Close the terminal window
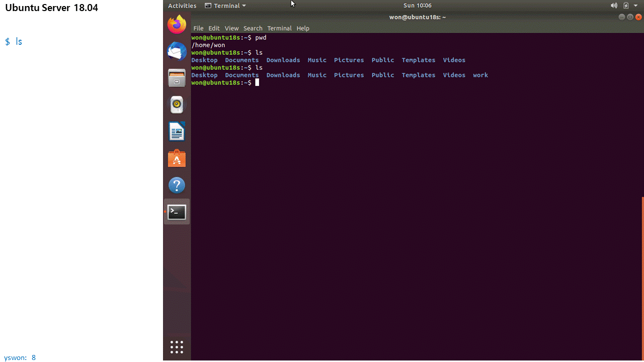The width and height of the screenshot is (644, 362). 638,17
